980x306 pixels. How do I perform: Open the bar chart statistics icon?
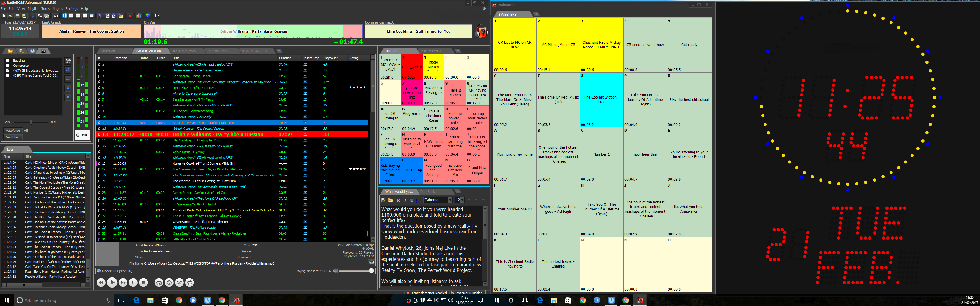coord(139,15)
